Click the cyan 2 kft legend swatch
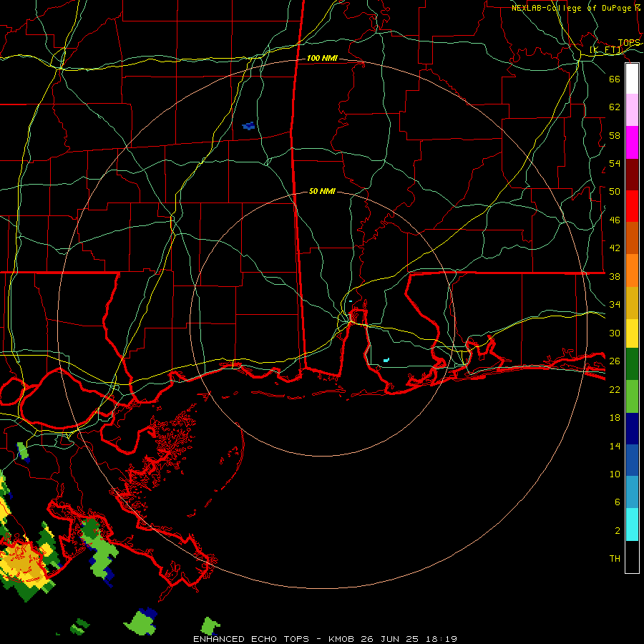The height and width of the screenshot is (644, 644). tap(632, 525)
